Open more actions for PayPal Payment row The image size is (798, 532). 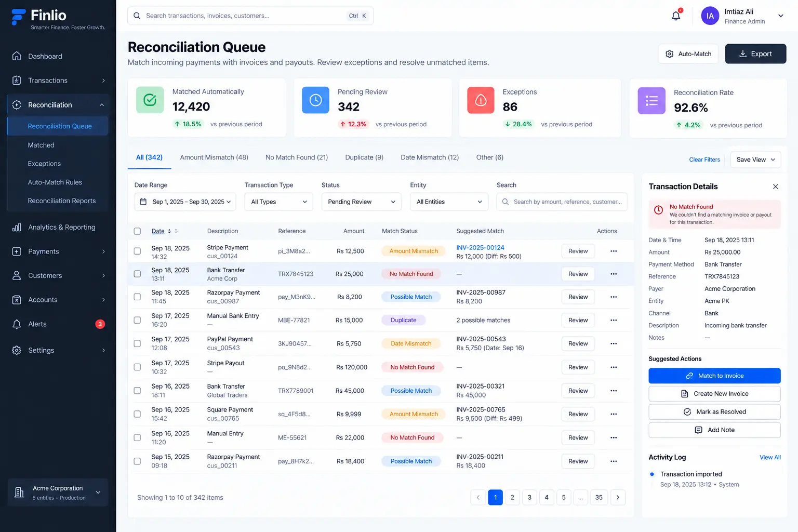point(614,343)
